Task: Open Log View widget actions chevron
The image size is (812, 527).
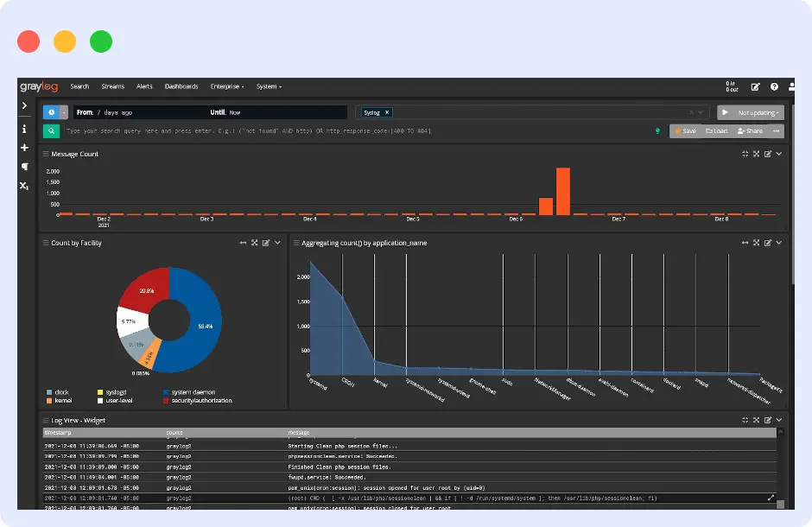Action: click(x=779, y=420)
